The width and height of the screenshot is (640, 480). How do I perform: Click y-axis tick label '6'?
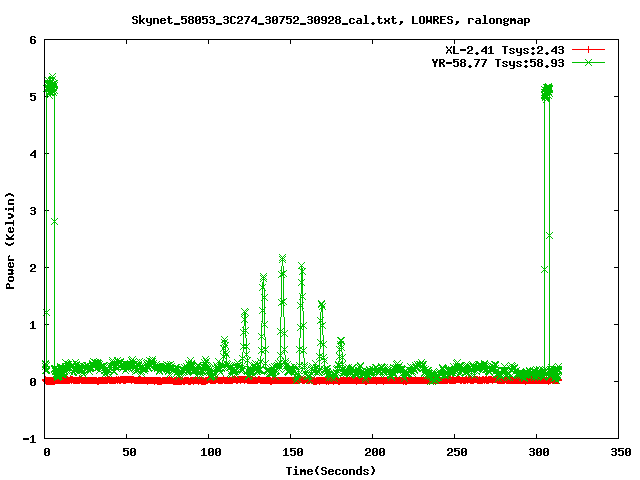[x=33, y=40]
